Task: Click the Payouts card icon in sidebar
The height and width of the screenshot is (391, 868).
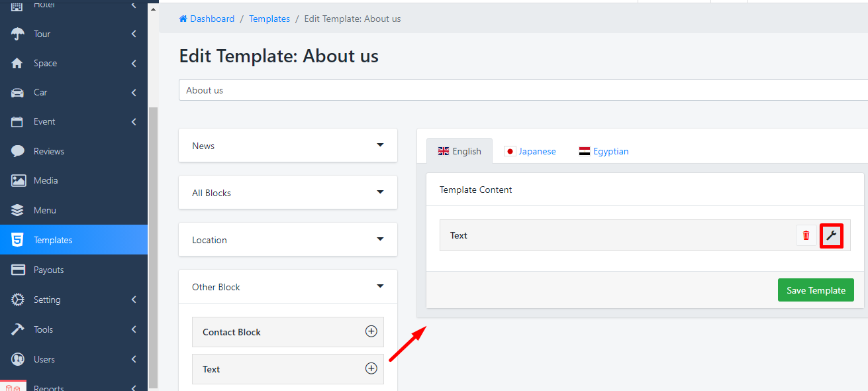Action: (18, 270)
